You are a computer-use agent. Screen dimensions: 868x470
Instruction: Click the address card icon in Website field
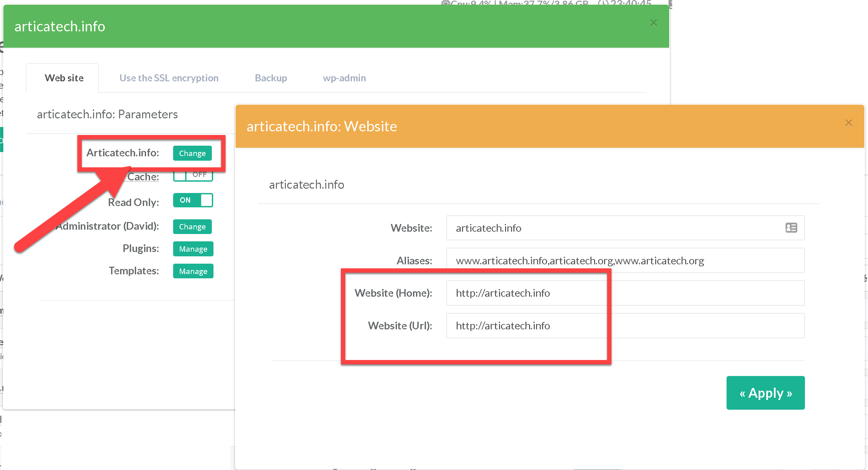(791, 228)
